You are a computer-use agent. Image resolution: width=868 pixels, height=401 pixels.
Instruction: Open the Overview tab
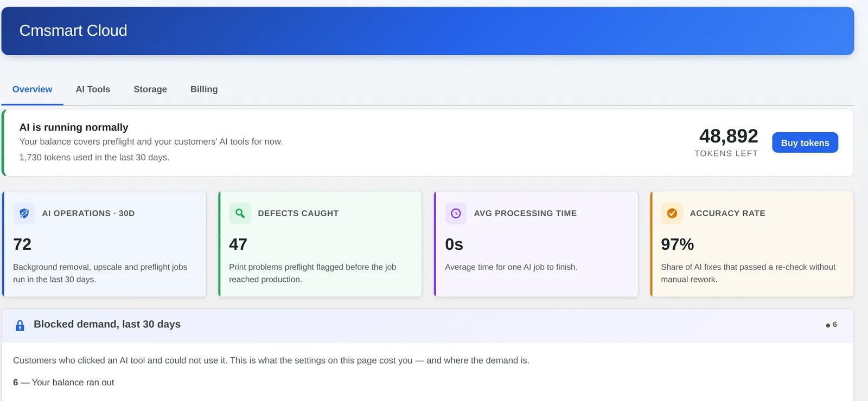[33, 89]
